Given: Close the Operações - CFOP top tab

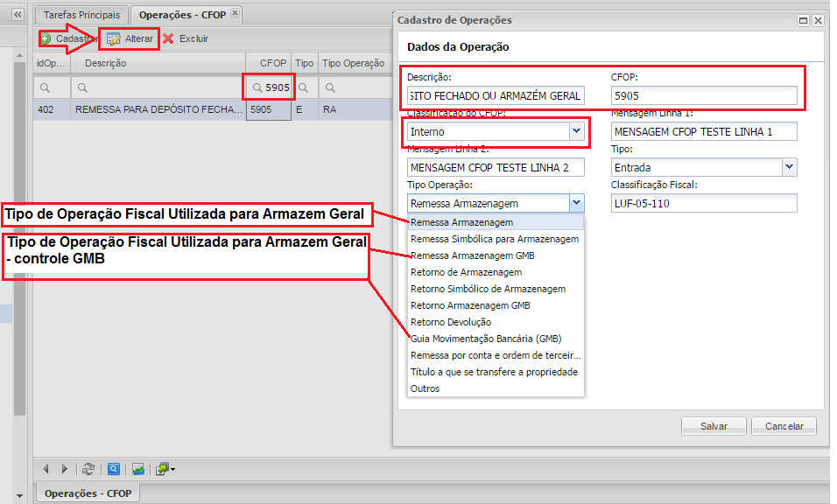Looking at the screenshot, I should click(235, 13).
